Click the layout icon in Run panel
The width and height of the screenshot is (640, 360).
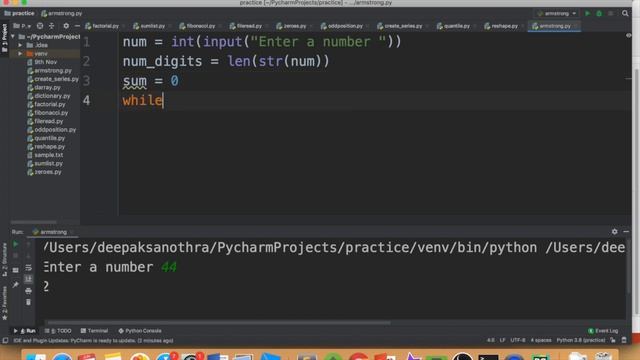pos(16,270)
